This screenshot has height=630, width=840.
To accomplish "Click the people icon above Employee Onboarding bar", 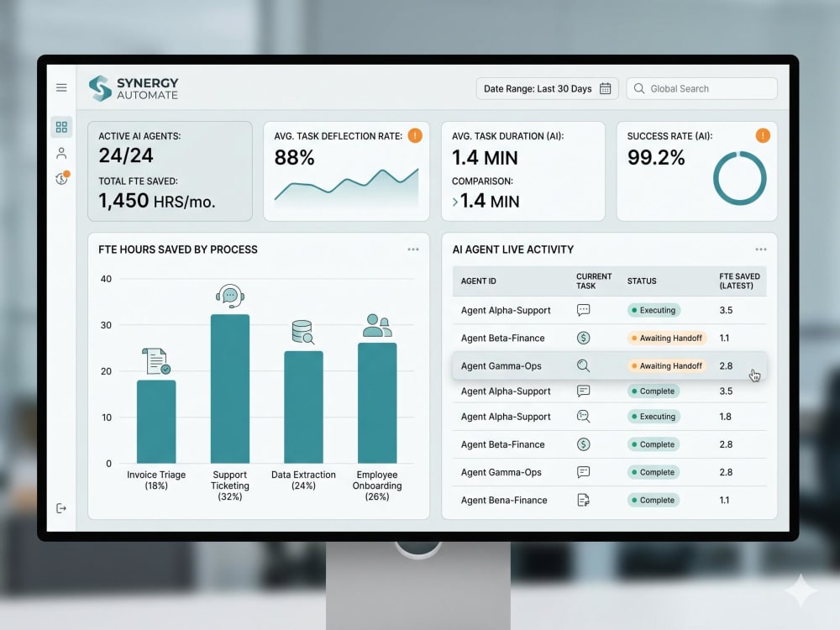I will click(x=377, y=325).
